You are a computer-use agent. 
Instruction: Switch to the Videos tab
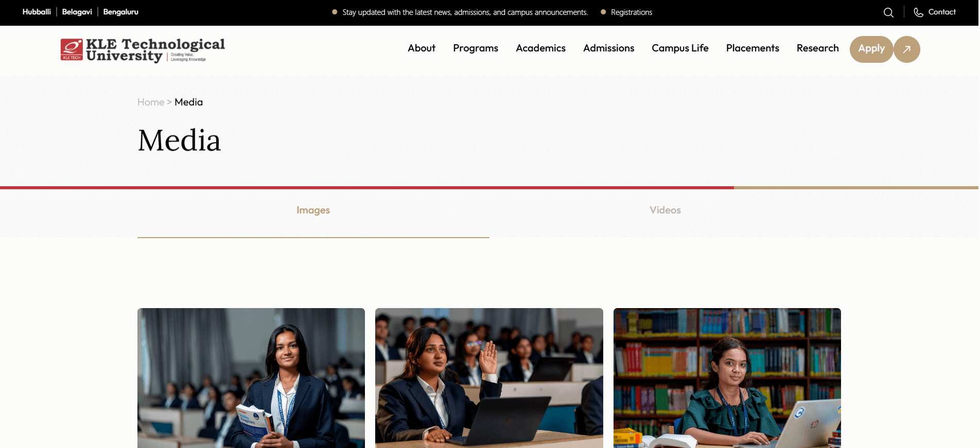pos(665,210)
